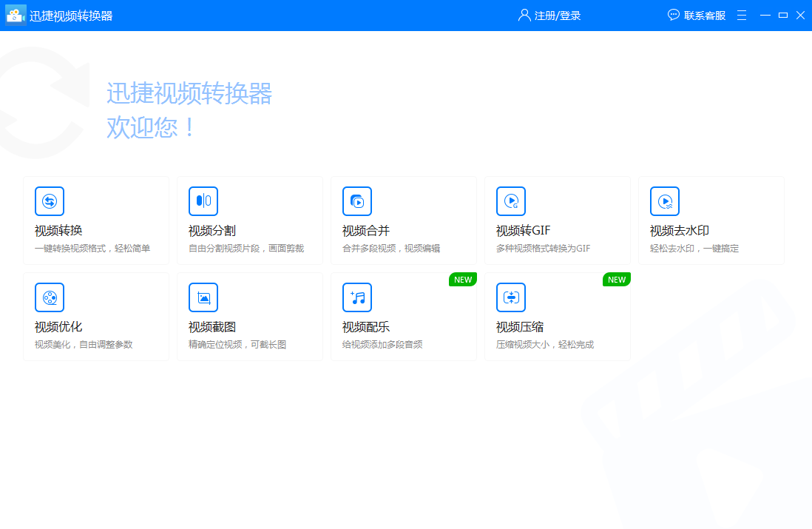Click the 视频截图 screenshot icon
Viewport: 812px width, 529px height.
pyautogui.click(x=203, y=297)
